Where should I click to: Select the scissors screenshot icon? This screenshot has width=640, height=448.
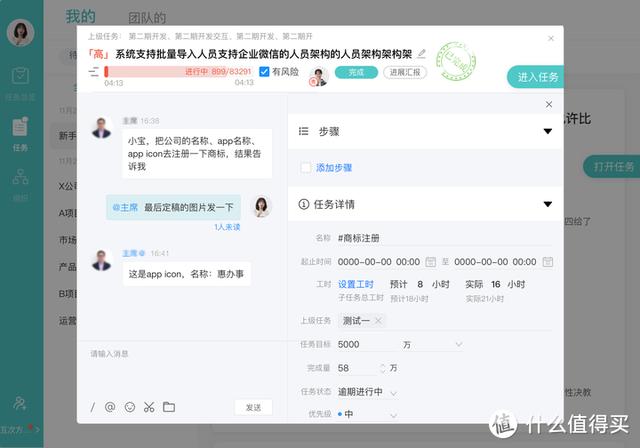(x=149, y=407)
